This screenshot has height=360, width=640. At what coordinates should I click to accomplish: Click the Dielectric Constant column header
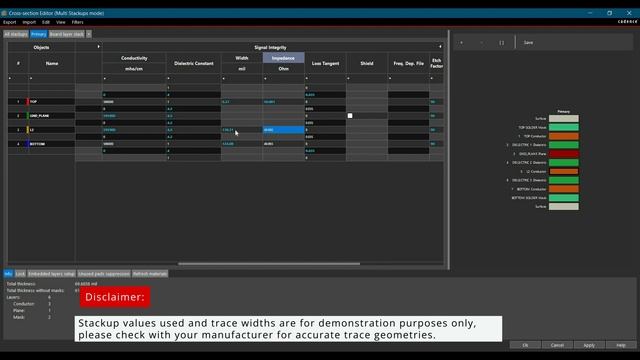193,63
